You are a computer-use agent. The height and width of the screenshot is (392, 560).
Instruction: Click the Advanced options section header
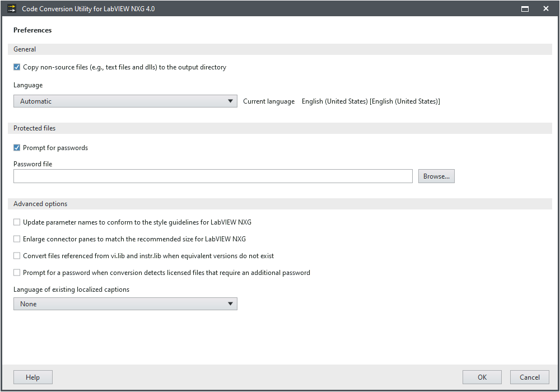click(280, 204)
